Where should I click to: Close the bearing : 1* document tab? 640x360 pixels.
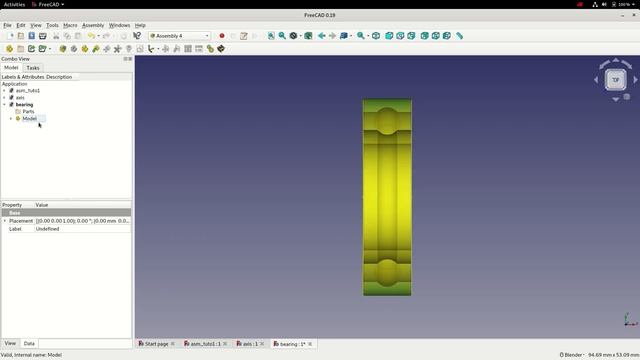pyautogui.click(x=310, y=344)
